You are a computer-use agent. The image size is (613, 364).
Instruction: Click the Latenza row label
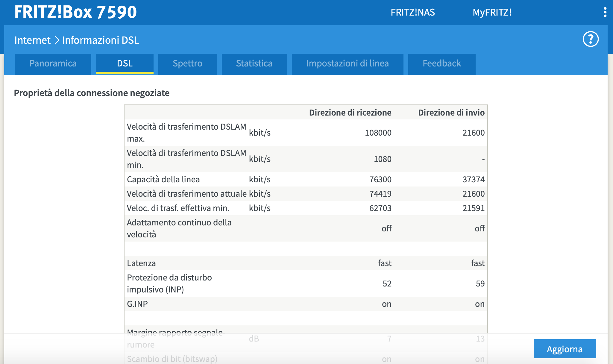141,263
